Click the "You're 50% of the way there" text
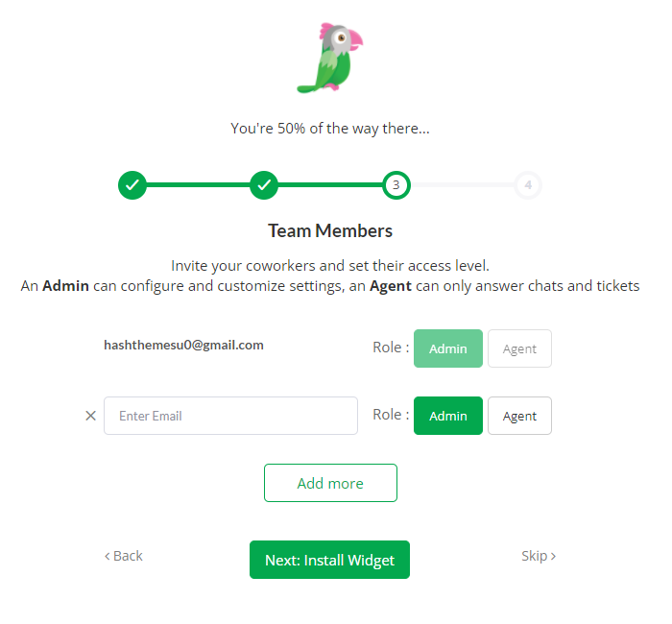 coord(330,128)
